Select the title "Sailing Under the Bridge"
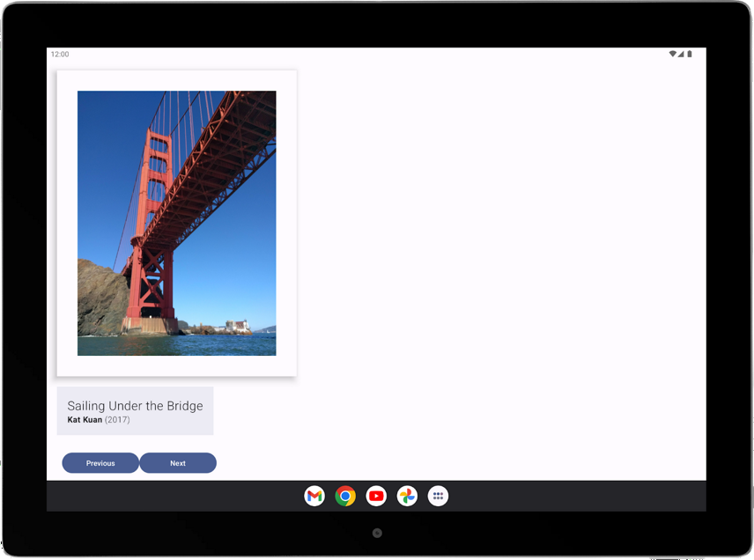Viewport: 754px width, 560px height. click(135, 406)
